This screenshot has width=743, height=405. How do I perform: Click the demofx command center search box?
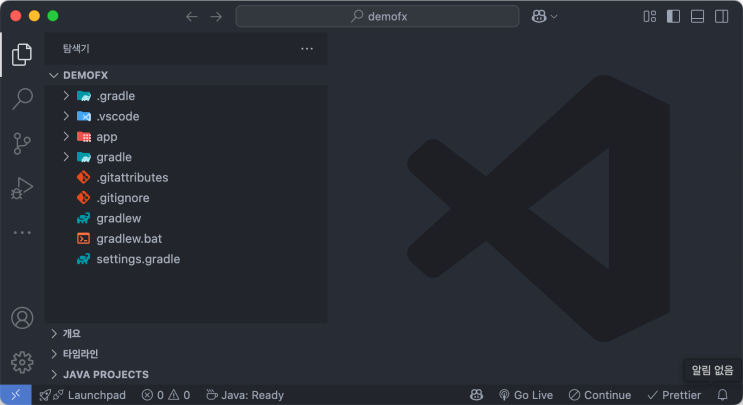tap(377, 17)
